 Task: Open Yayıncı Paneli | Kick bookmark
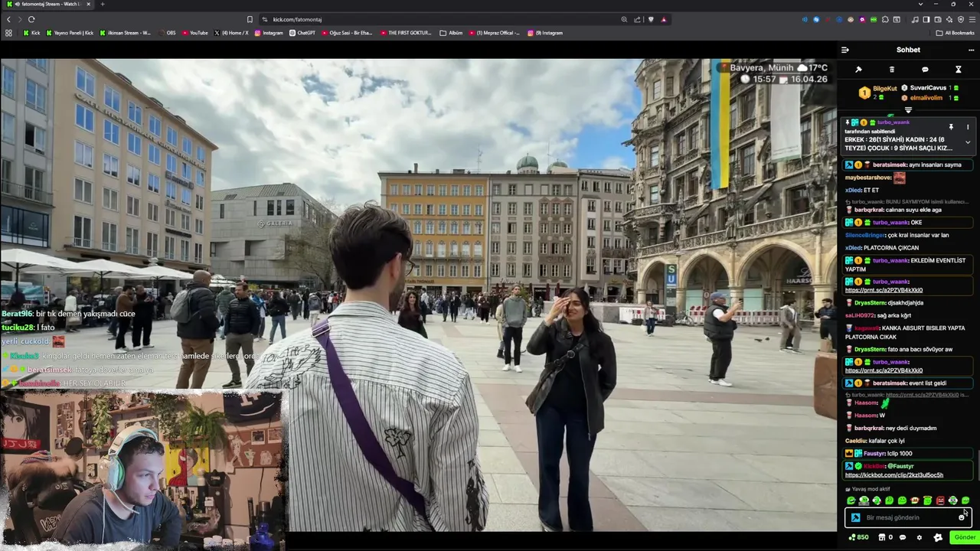click(x=70, y=33)
